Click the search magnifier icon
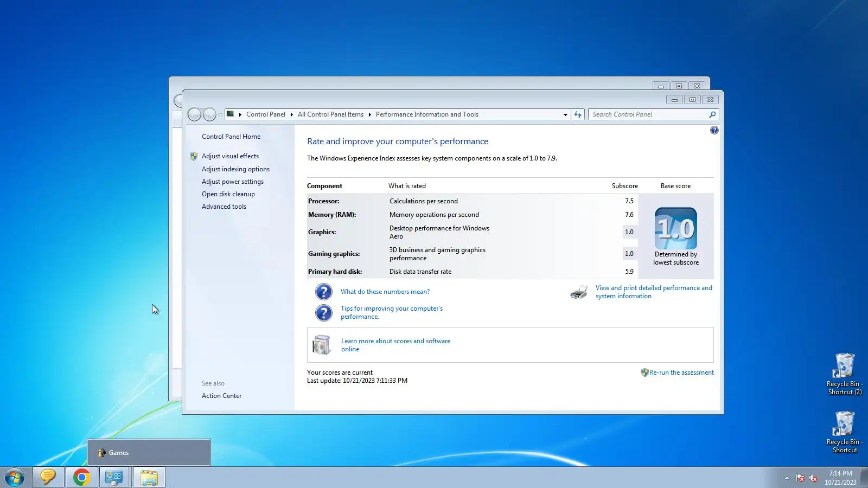Viewport: 868px width, 488px height. tap(712, 114)
